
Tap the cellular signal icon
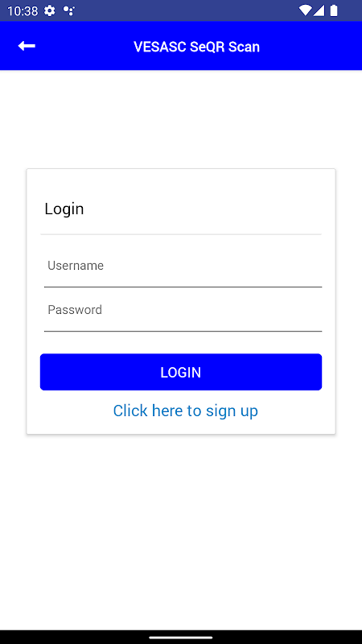319,10
